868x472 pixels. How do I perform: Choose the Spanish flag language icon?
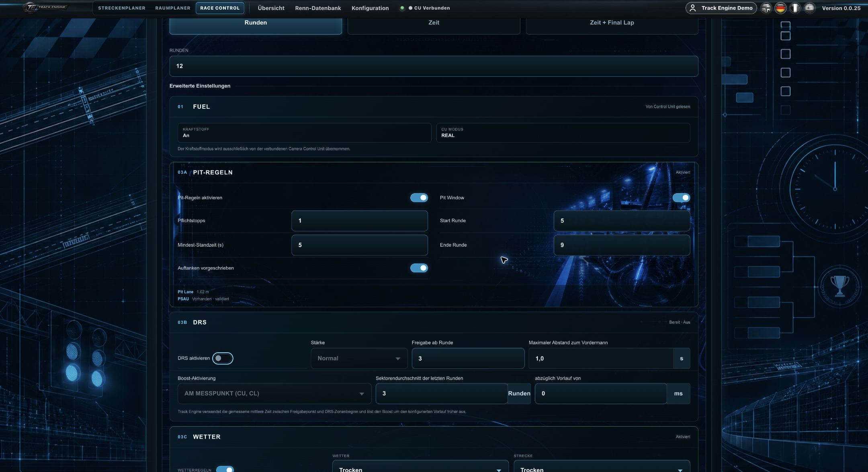(x=809, y=8)
